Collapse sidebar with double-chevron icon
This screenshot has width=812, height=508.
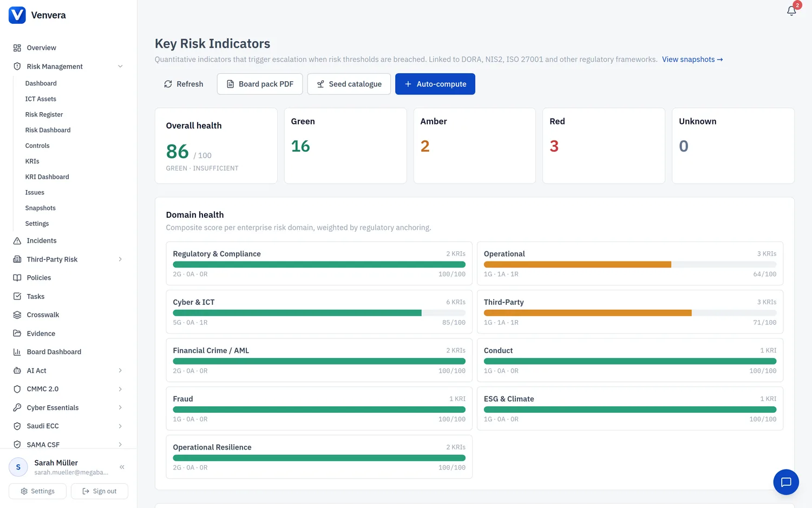click(122, 467)
